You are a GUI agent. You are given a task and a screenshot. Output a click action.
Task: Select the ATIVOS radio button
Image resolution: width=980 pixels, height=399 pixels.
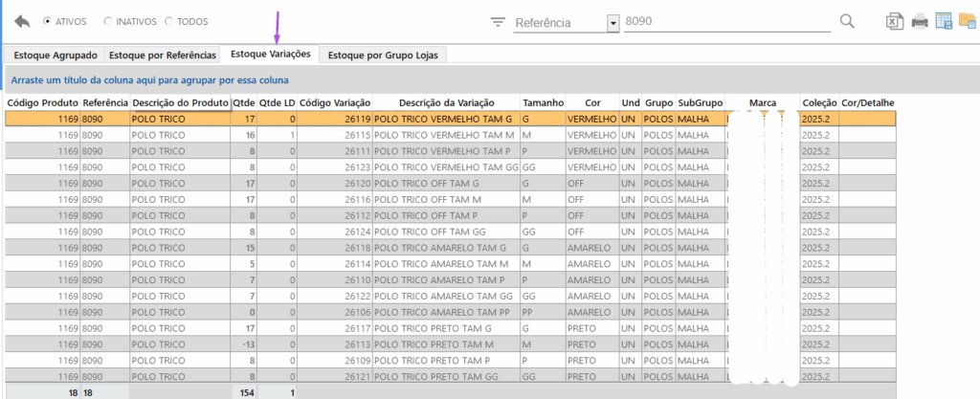[47, 21]
